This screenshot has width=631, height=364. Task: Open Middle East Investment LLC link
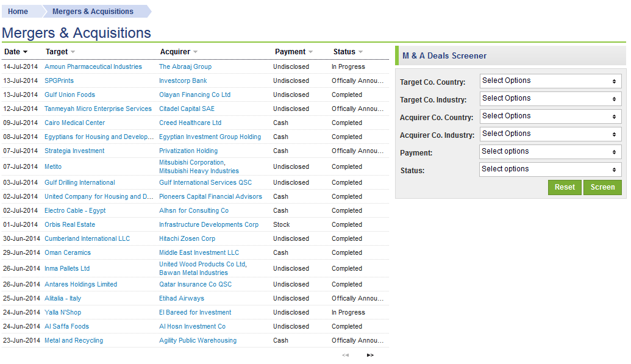click(x=199, y=253)
